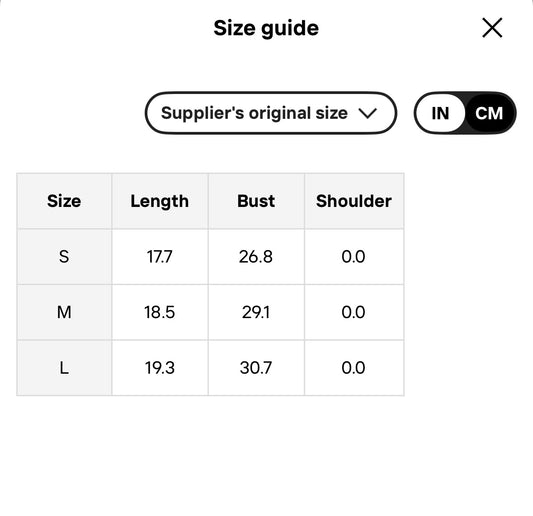
Task: Select the M size row label
Action: (64, 312)
